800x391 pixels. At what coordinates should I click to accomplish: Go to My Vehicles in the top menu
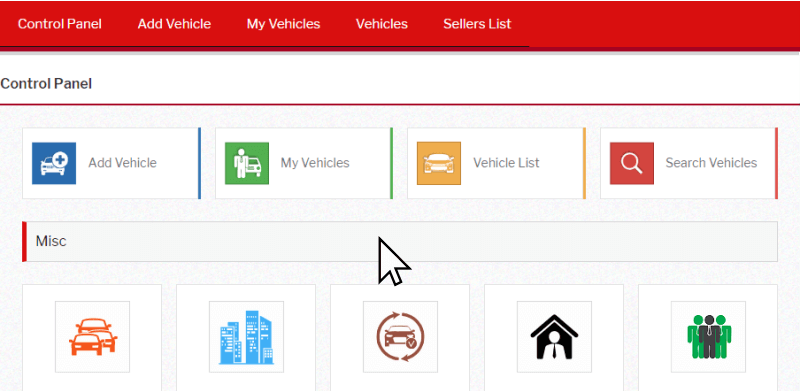[283, 24]
